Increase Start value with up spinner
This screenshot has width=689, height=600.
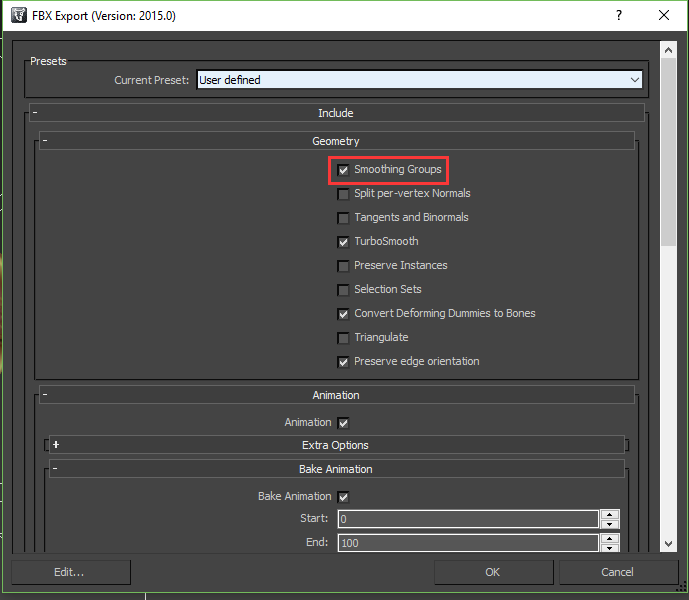[609, 515]
